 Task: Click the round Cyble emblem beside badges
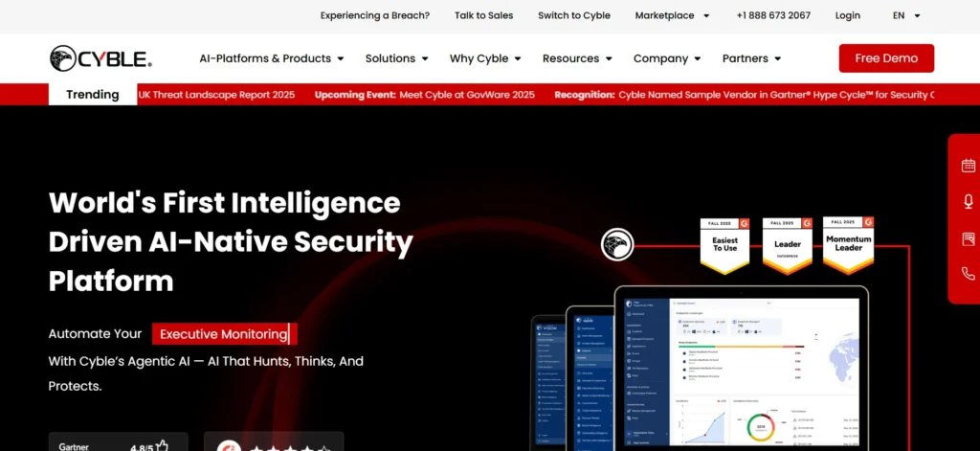coord(617,244)
